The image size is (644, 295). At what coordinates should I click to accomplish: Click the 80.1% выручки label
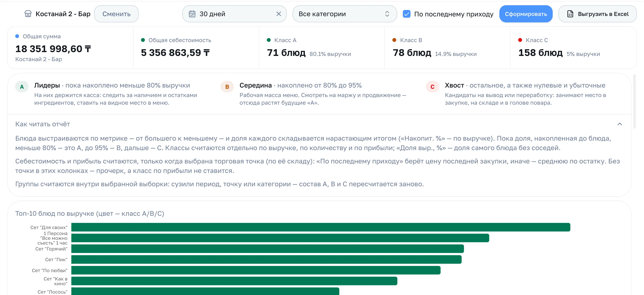[x=330, y=54]
